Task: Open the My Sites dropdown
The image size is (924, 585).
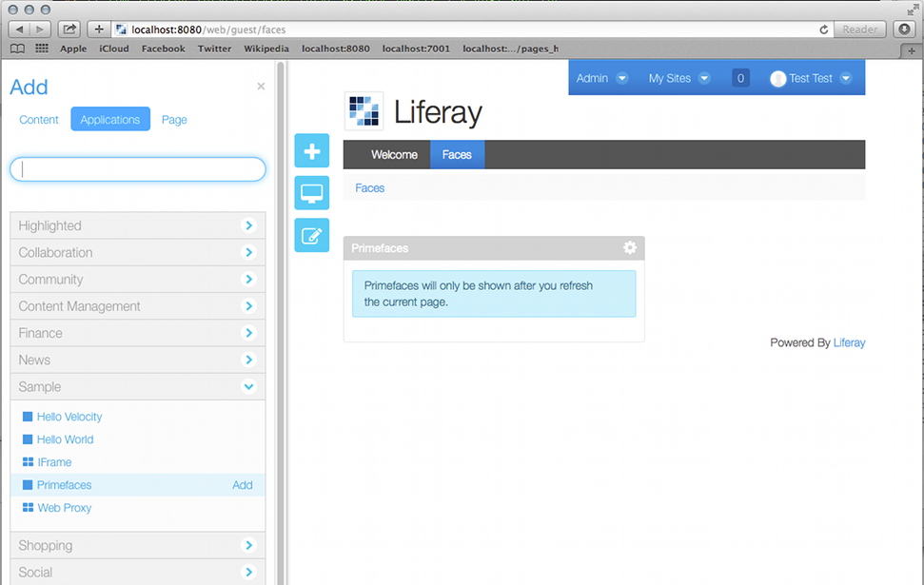Action: 678,78
